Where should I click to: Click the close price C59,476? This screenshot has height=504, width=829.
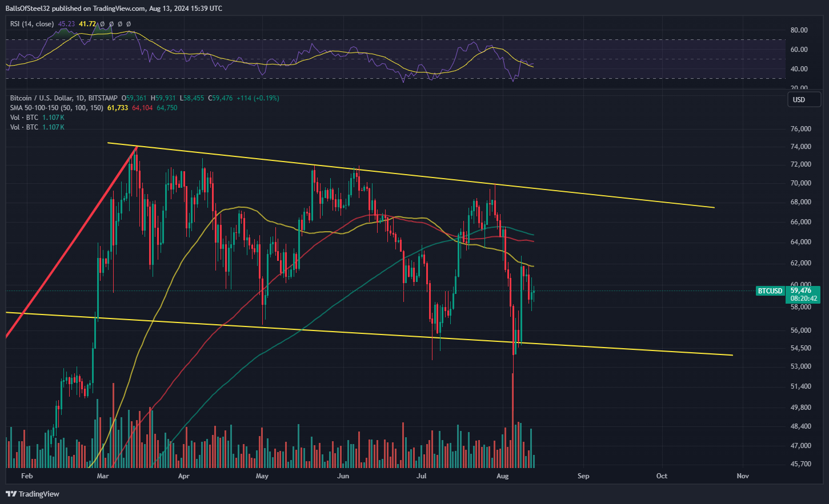(220, 98)
